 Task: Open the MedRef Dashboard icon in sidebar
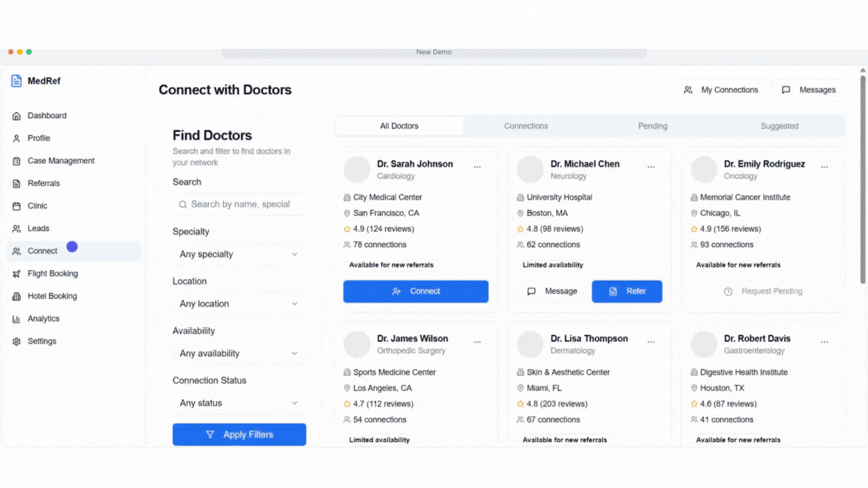pos(17,115)
